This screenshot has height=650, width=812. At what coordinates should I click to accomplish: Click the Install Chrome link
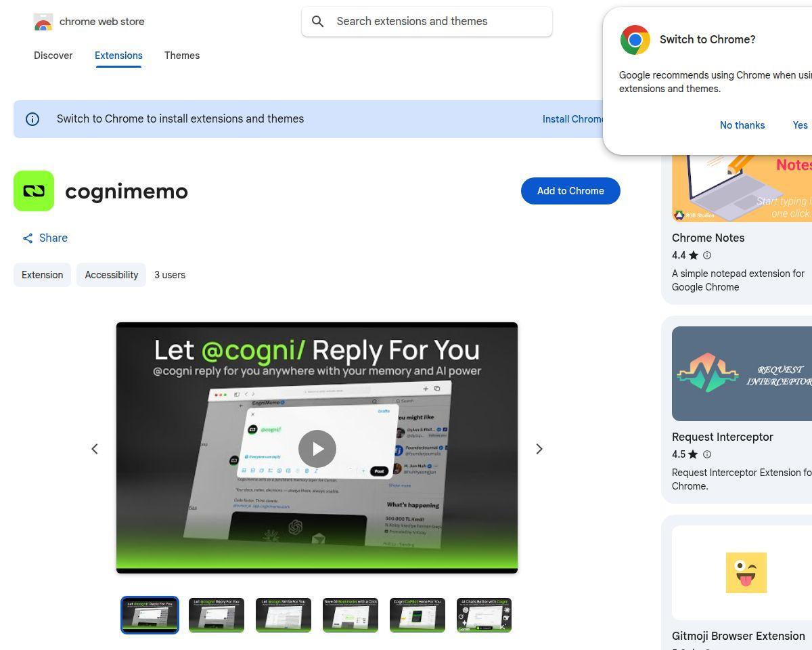pyautogui.click(x=573, y=119)
